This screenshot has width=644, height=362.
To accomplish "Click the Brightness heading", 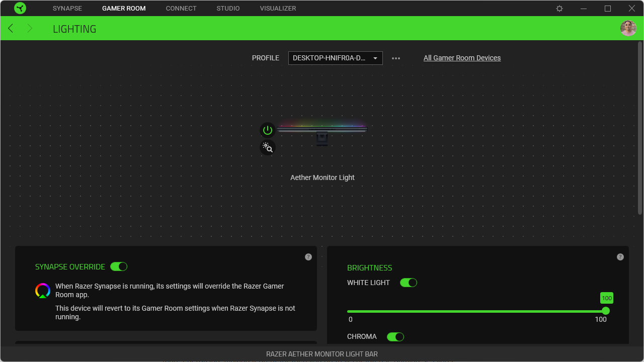I will pos(369,268).
